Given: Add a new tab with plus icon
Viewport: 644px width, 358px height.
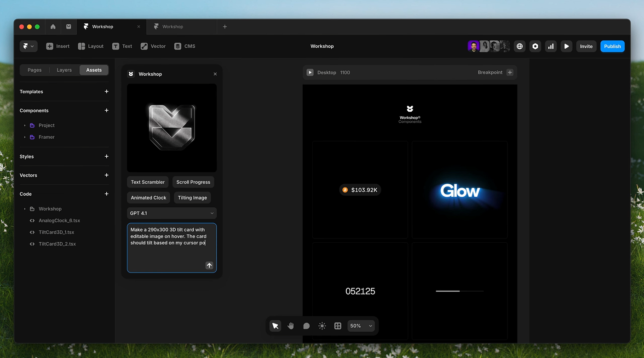Looking at the screenshot, I should coord(225,27).
